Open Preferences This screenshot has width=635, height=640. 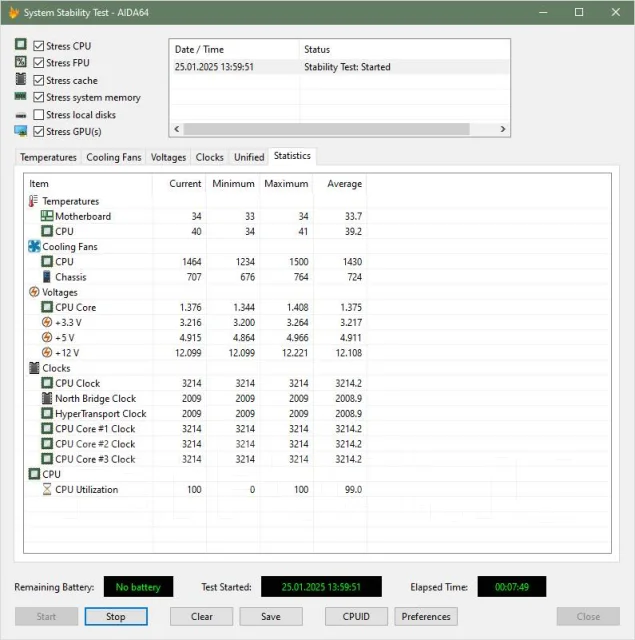426,616
